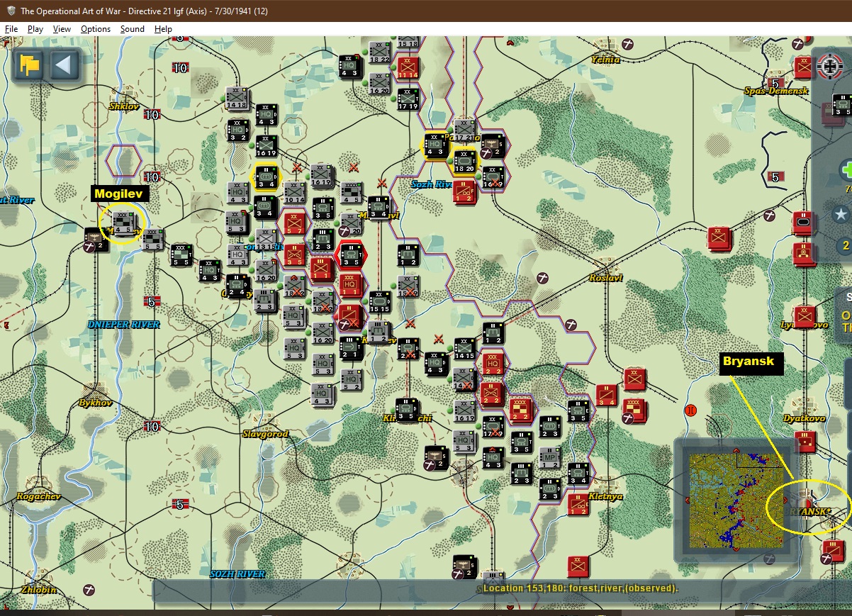Viewport: 852px width, 616px height.
Task: Select the air unit south of the HQ 5 3 counter
Action: tap(437, 458)
